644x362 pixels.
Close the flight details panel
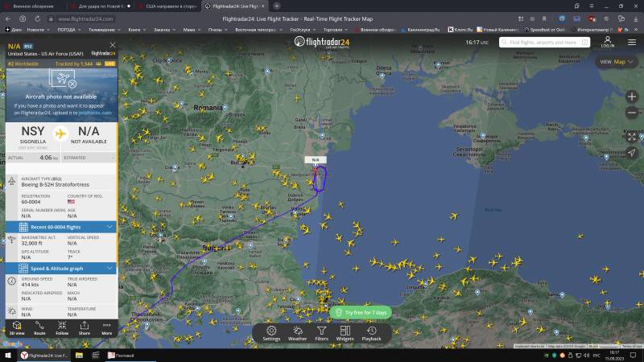113,45
